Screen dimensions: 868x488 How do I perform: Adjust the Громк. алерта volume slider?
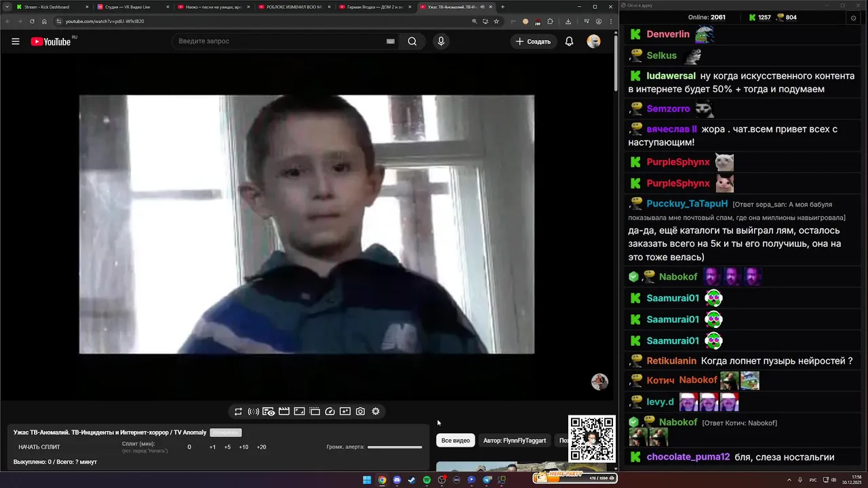click(395, 447)
